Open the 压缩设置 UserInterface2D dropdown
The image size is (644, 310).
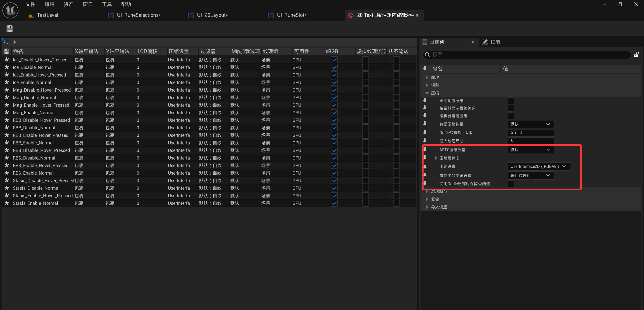pyautogui.click(x=539, y=166)
